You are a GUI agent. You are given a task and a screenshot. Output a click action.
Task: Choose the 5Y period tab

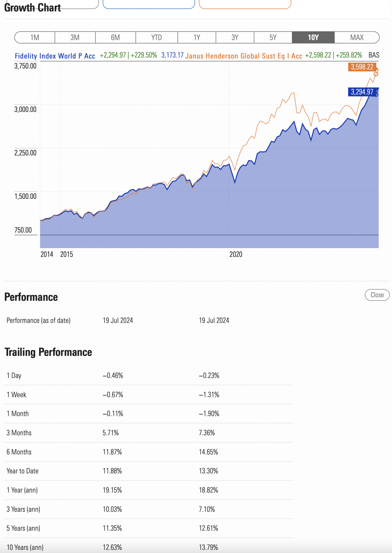coord(273,37)
